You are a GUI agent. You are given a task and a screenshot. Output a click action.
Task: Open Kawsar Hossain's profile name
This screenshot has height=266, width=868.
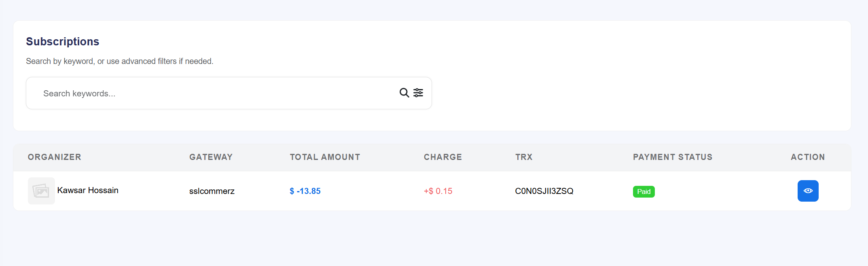88,190
